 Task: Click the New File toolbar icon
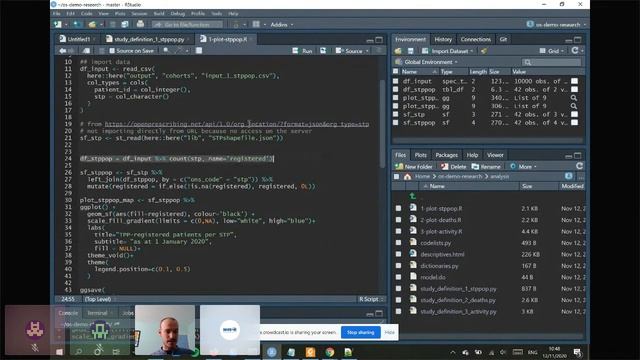coord(58,24)
